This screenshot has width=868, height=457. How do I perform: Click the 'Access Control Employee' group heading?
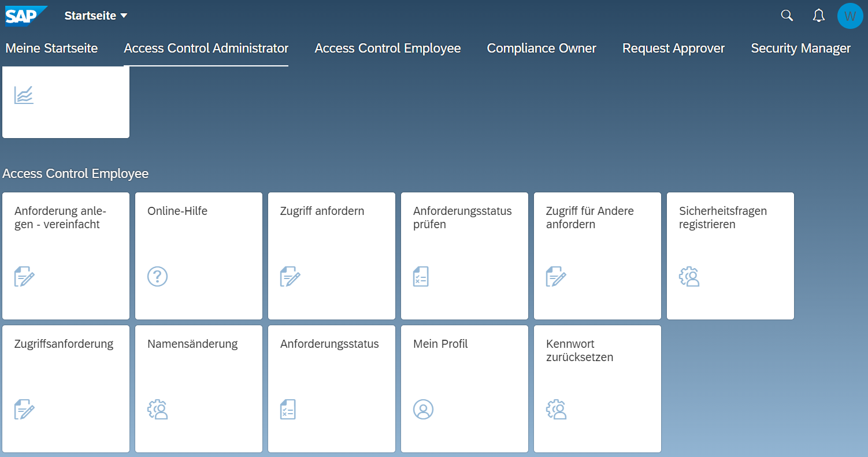76,174
